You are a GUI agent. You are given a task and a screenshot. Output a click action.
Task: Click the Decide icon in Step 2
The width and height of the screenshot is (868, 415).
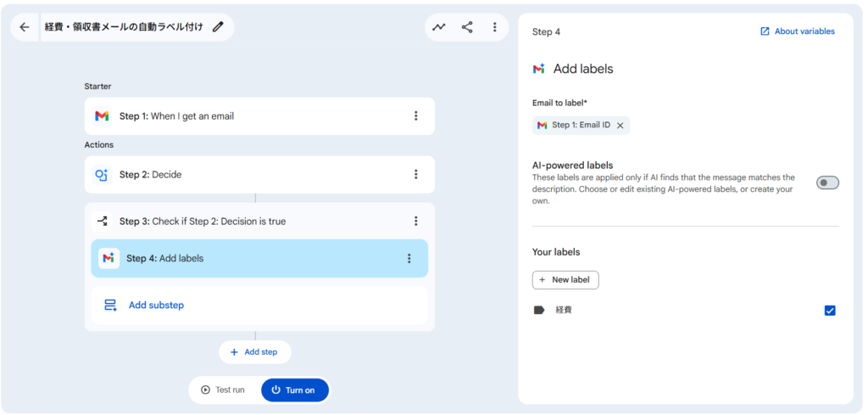102,175
